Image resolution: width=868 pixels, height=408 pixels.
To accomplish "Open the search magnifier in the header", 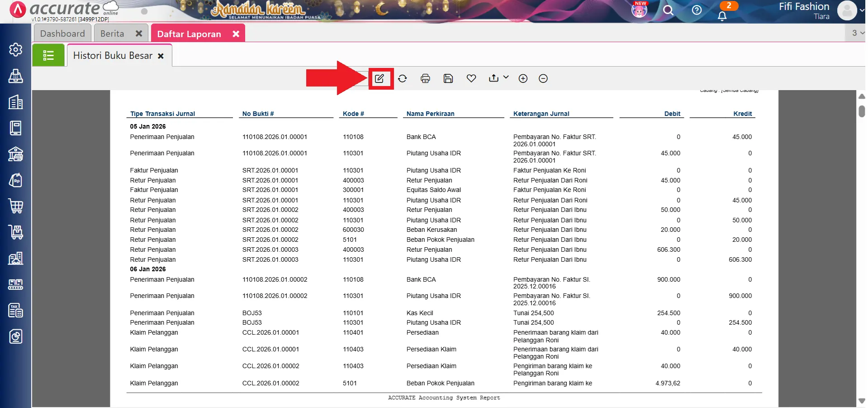I will (x=668, y=10).
